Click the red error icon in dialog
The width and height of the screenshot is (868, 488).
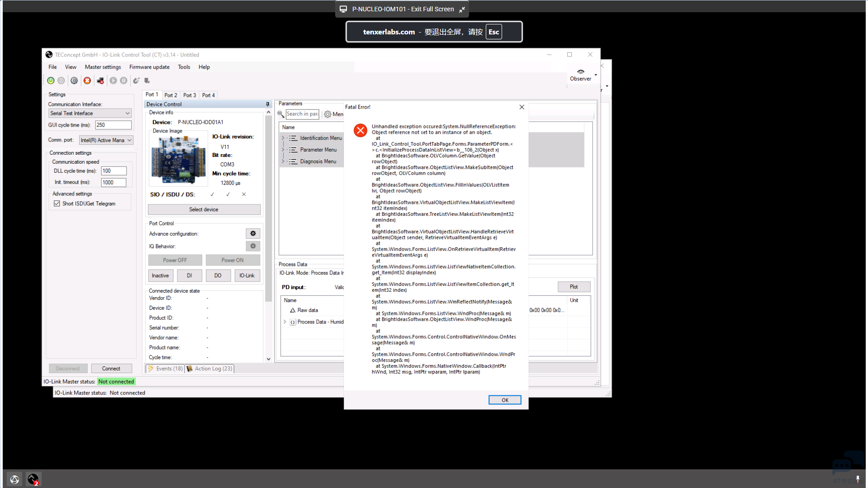pyautogui.click(x=360, y=131)
